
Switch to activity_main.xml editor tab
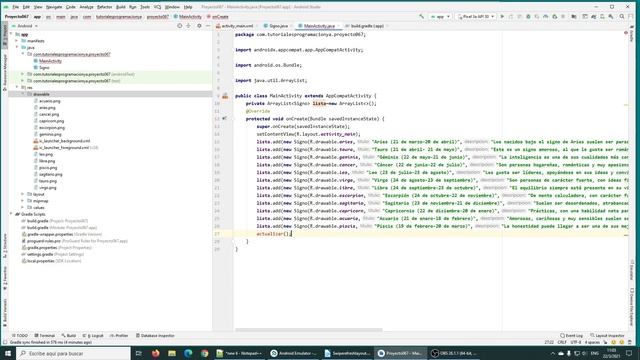[x=235, y=26]
